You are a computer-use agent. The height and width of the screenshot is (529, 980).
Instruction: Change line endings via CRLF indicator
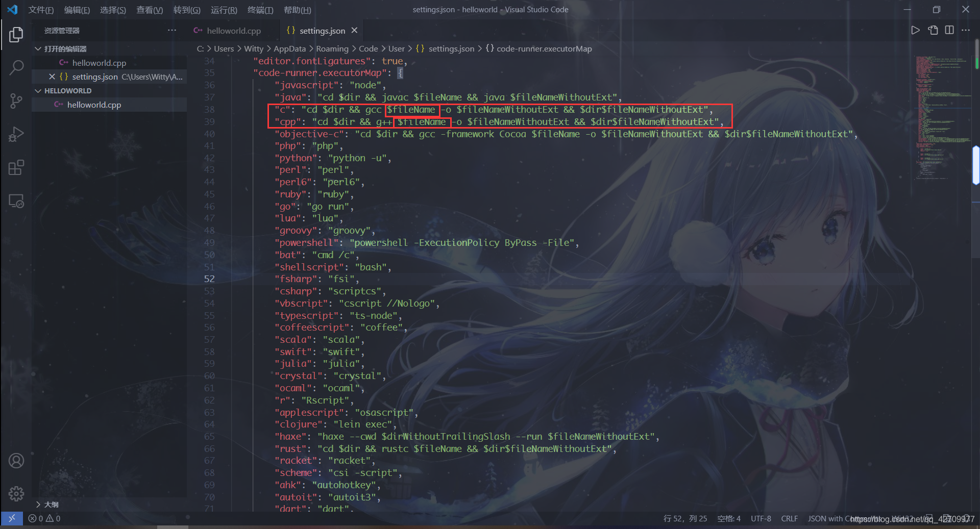pos(789,518)
